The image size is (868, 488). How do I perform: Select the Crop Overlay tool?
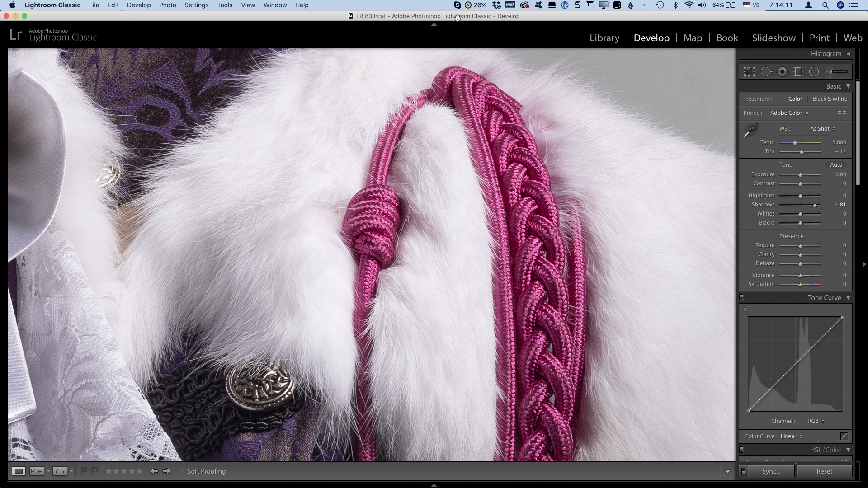click(749, 71)
